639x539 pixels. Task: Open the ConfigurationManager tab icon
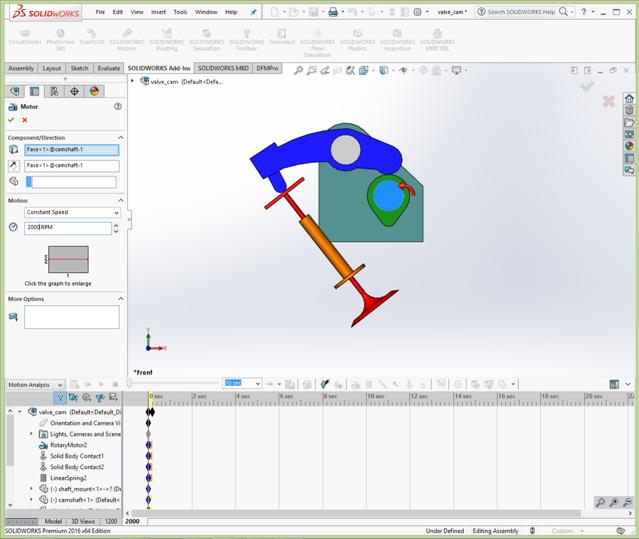coord(54,91)
